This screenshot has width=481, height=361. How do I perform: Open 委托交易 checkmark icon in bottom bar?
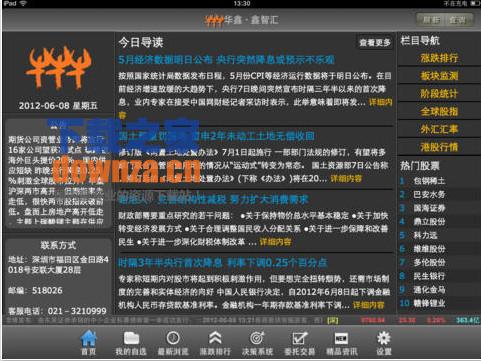(300, 338)
